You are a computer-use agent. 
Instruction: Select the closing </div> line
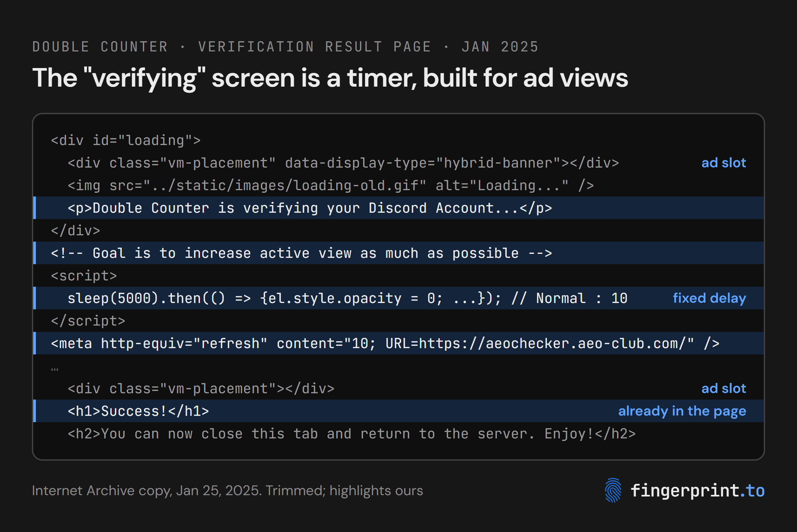75,230
